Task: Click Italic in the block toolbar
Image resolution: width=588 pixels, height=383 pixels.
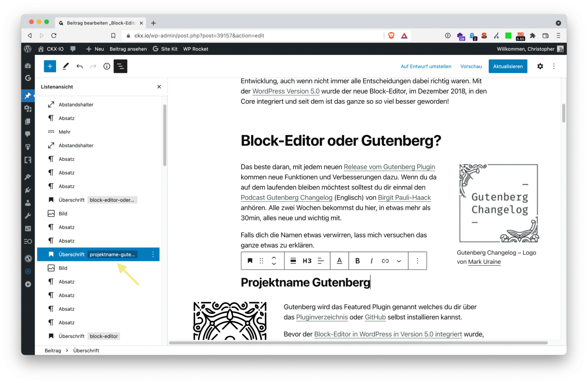Action: coord(372,260)
